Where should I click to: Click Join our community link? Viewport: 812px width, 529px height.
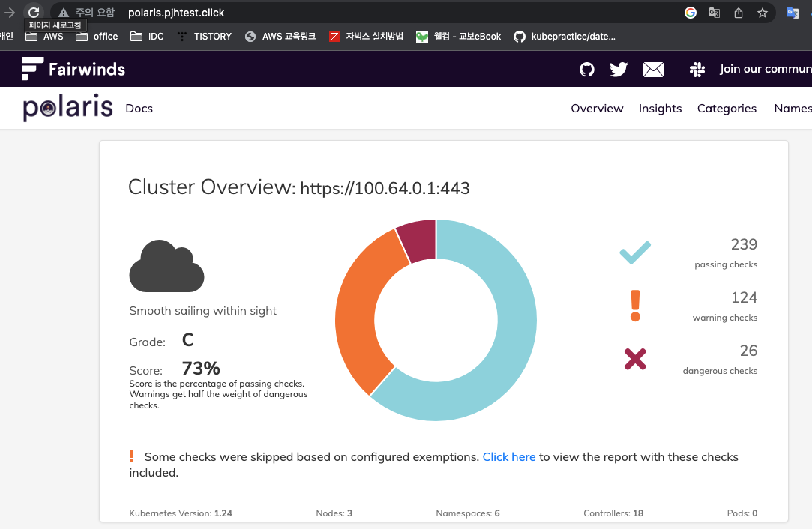tap(766, 69)
